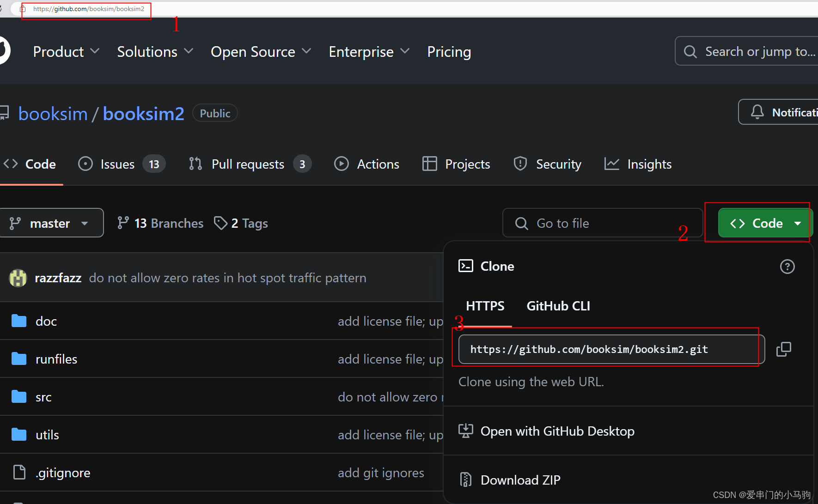The height and width of the screenshot is (504, 818).
Task: Click the utils folder icon
Action: 19,435
